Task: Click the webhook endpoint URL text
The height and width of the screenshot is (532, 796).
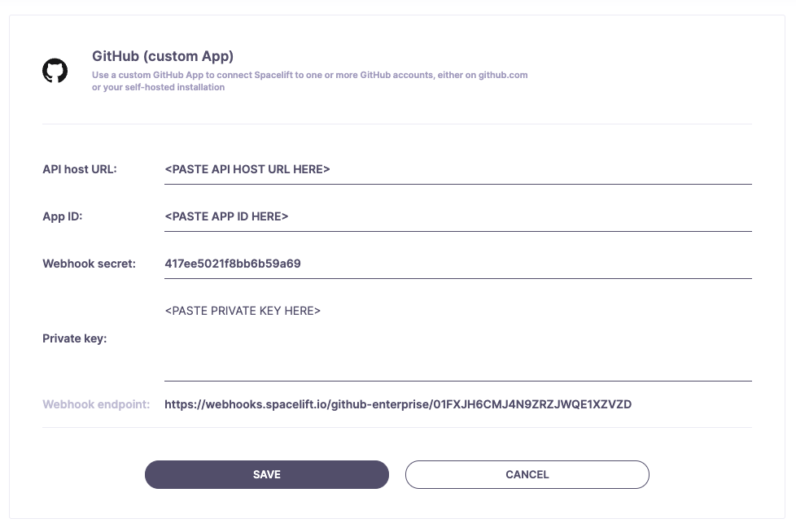Action: (x=398, y=404)
